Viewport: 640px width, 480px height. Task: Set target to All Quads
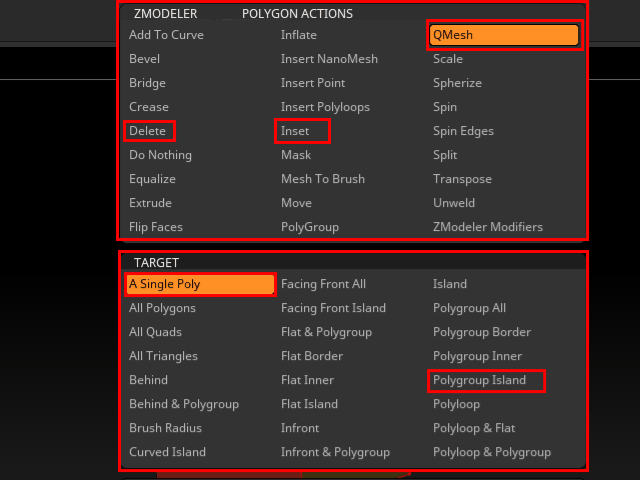(157, 332)
